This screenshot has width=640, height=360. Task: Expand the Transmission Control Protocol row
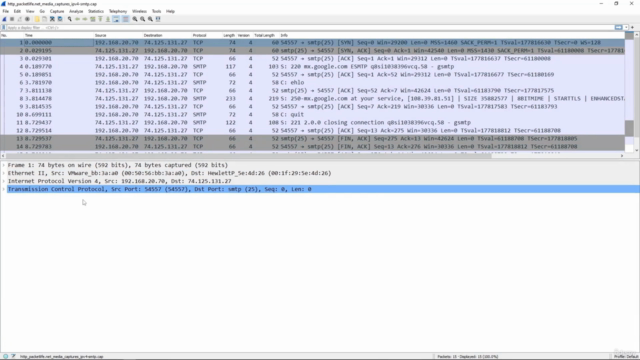click(x=4, y=189)
